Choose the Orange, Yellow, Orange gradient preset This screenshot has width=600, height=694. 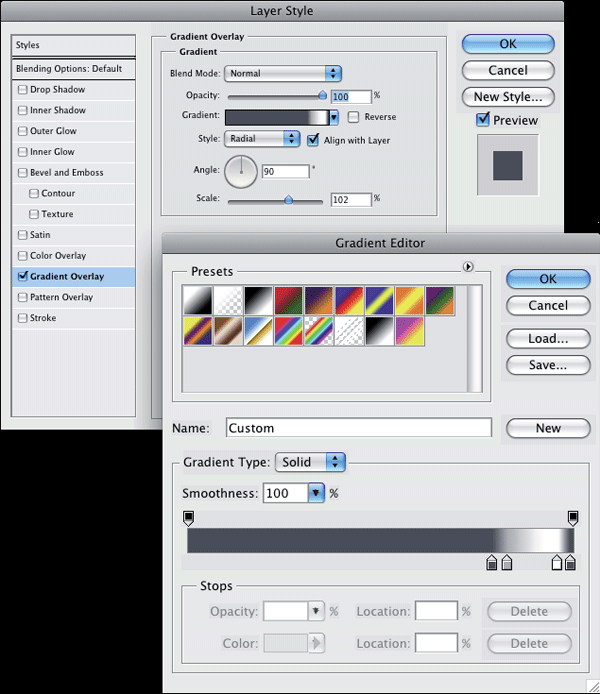(410, 301)
